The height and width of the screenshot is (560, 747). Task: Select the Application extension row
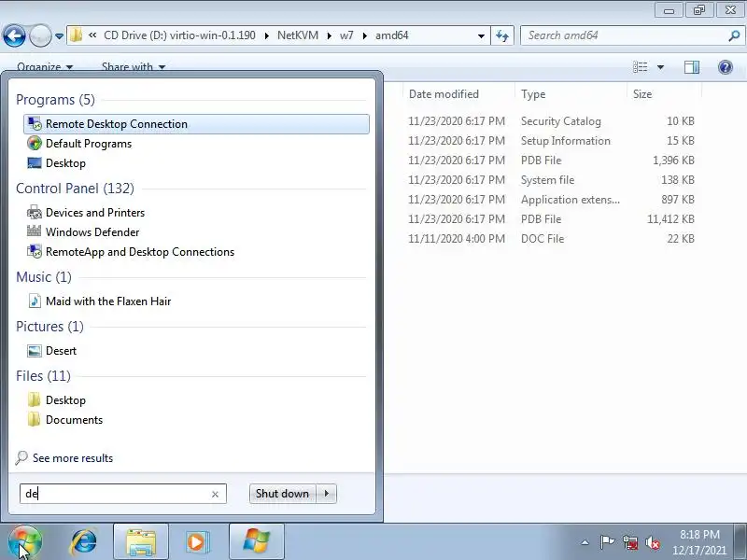[x=551, y=200]
